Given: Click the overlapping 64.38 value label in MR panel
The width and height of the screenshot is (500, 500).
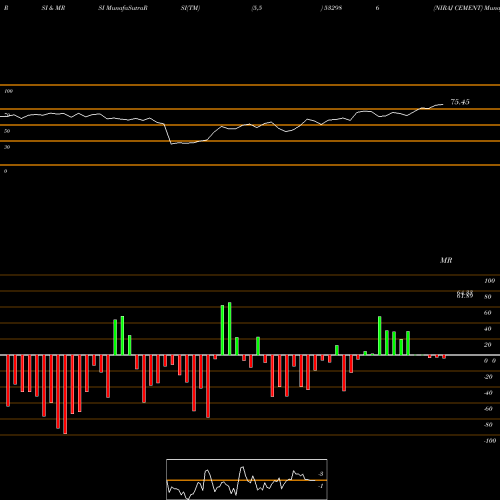Looking at the screenshot, I should [x=465, y=294].
